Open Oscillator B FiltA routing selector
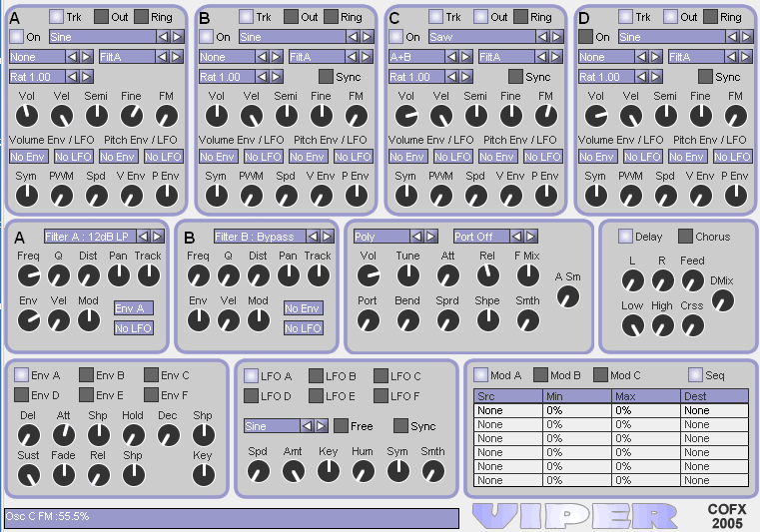The width and height of the screenshot is (760, 532). pos(317,57)
